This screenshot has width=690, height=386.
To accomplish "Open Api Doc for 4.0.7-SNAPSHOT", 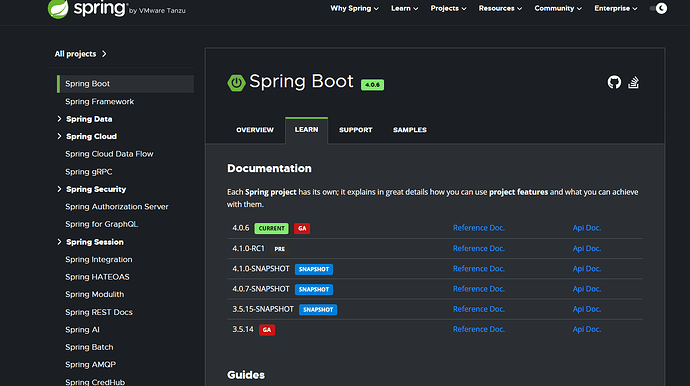I will click(x=587, y=289).
